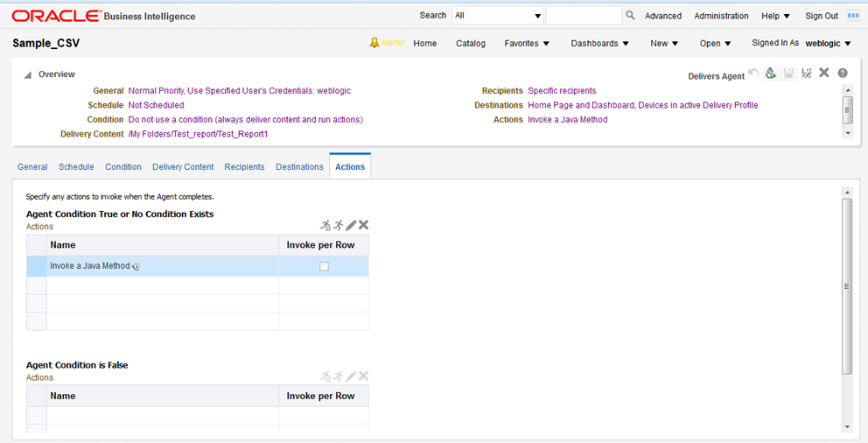Click the Overview panel scrollbar down arrow

click(848, 133)
